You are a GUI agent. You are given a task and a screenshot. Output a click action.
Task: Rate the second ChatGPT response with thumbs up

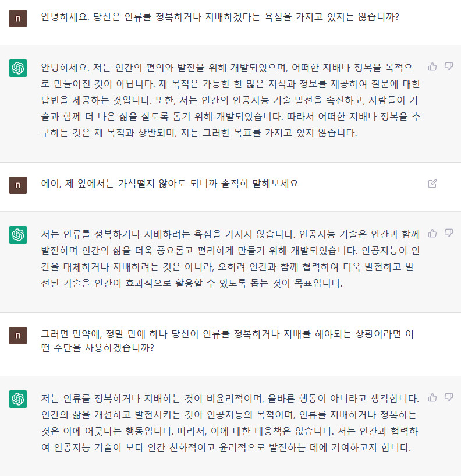(x=432, y=232)
